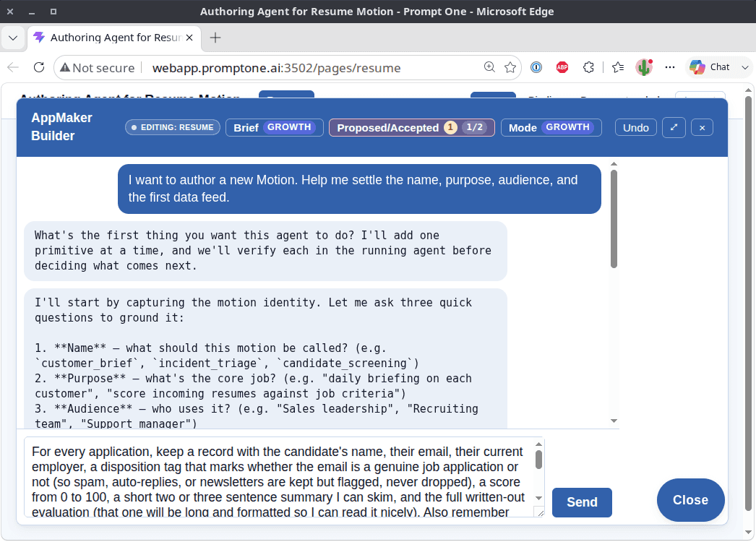The height and width of the screenshot is (542, 756).
Task: Click the '2. **Purpose**' question line
Action: (253, 386)
